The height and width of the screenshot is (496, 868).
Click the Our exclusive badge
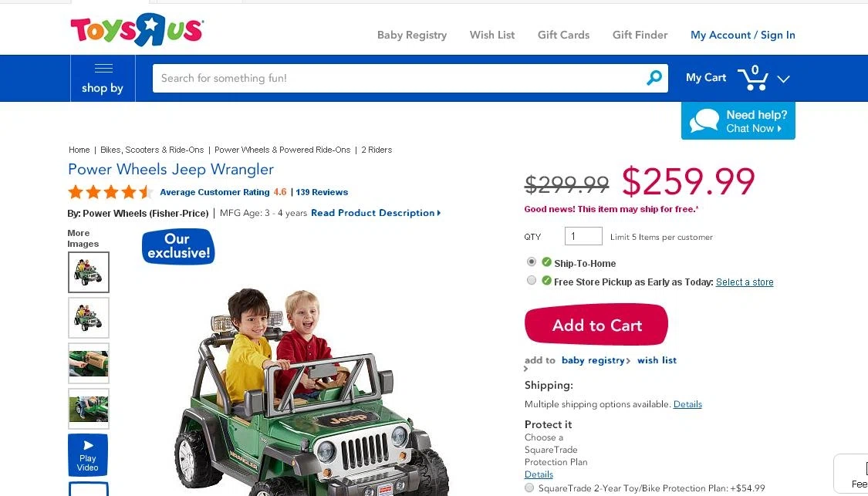click(x=178, y=246)
